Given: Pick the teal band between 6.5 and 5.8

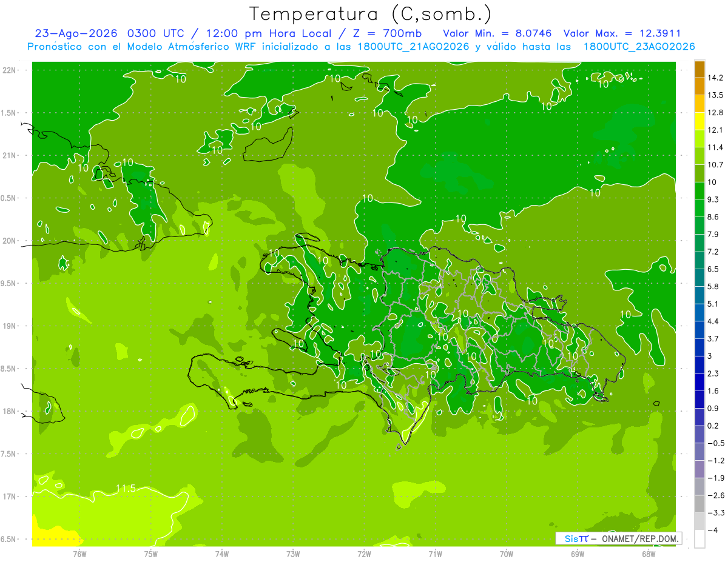Looking at the screenshot, I should 699,278.
